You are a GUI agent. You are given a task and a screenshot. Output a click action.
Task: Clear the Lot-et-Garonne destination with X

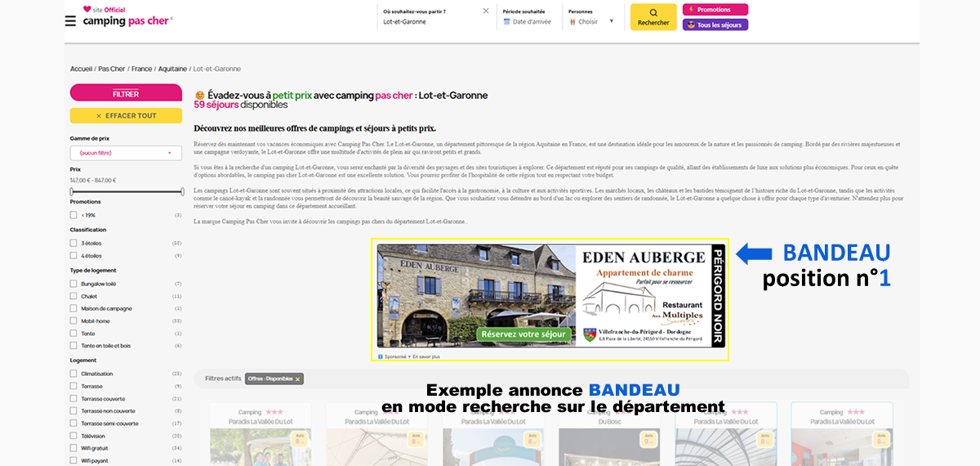[486, 11]
